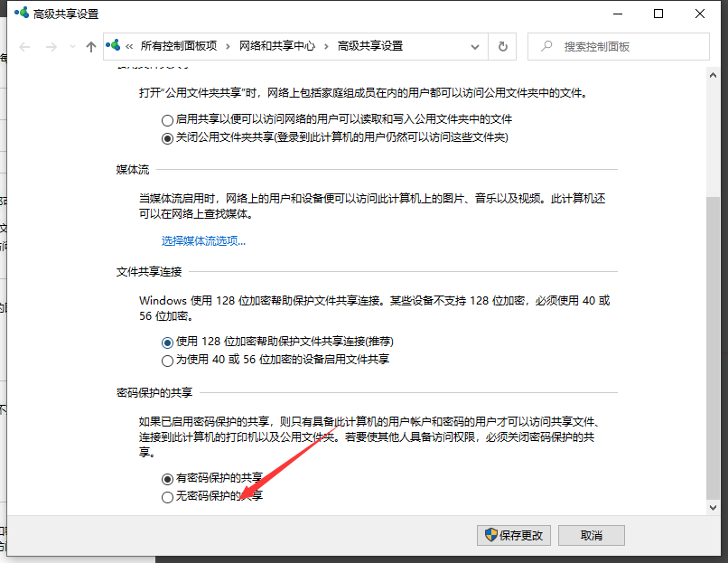Click the forward navigation arrow
This screenshot has width=728, height=563.
tap(51, 47)
